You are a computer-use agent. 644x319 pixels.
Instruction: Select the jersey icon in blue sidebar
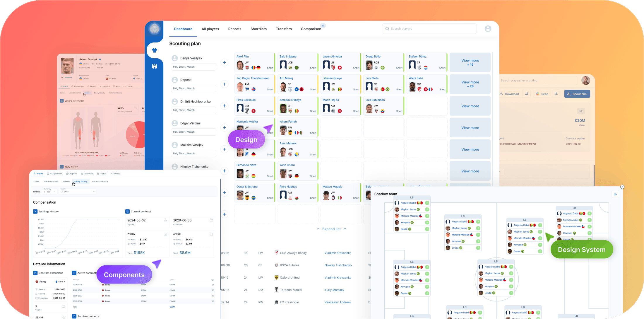pyautogui.click(x=155, y=50)
